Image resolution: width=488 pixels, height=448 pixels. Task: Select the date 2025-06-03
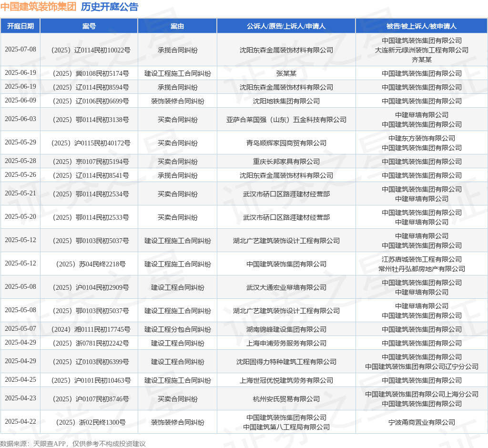tap(20, 119)
